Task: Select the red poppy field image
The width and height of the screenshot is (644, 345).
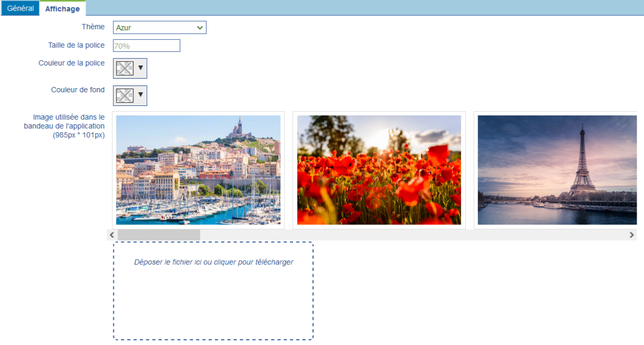Action: tap(379, 170)
